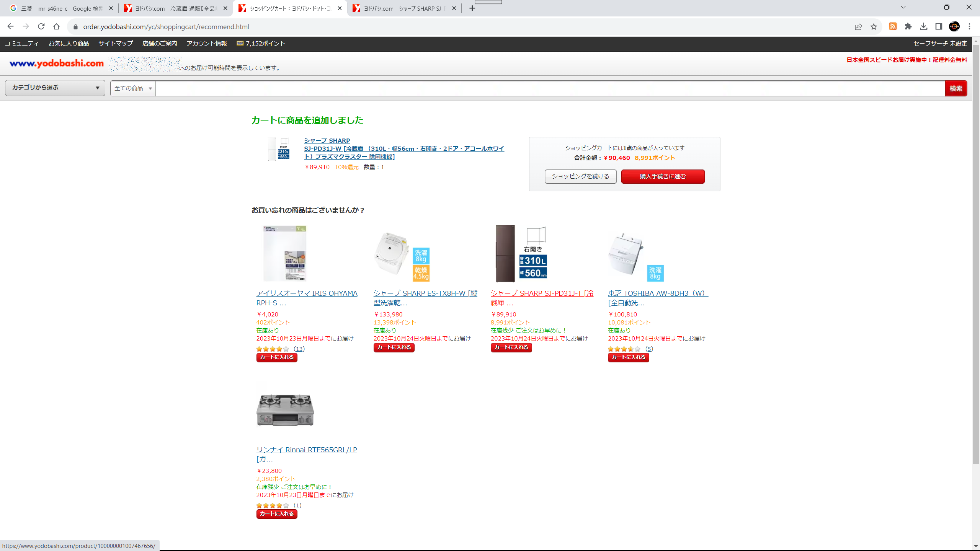
Task: Add Rinnai RTE565GRL/LP to cart
Action: pos(277,514)
